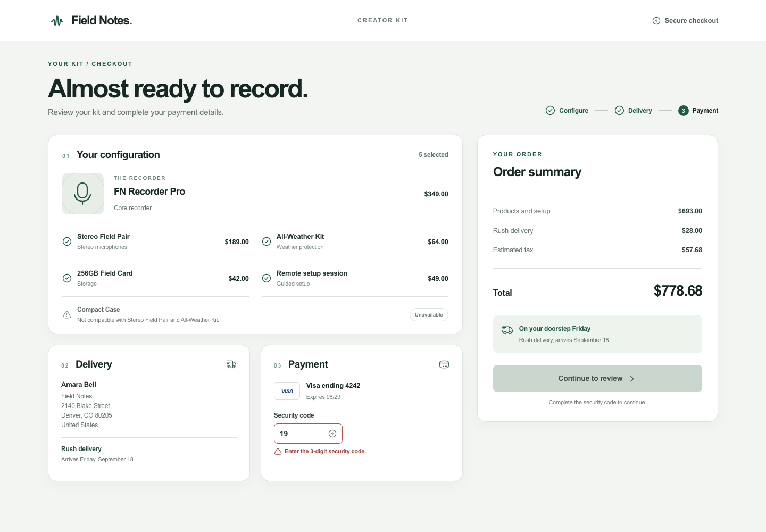766x532 pixels.
Task: Toggle the Stereo Field Pair checkmark
Action: pyautogui.click(x=67, y=242)
